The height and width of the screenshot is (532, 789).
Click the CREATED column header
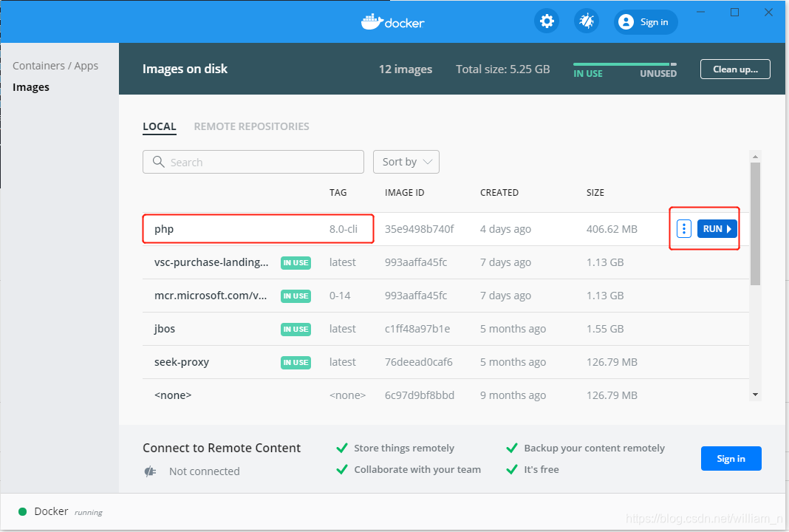499,192
